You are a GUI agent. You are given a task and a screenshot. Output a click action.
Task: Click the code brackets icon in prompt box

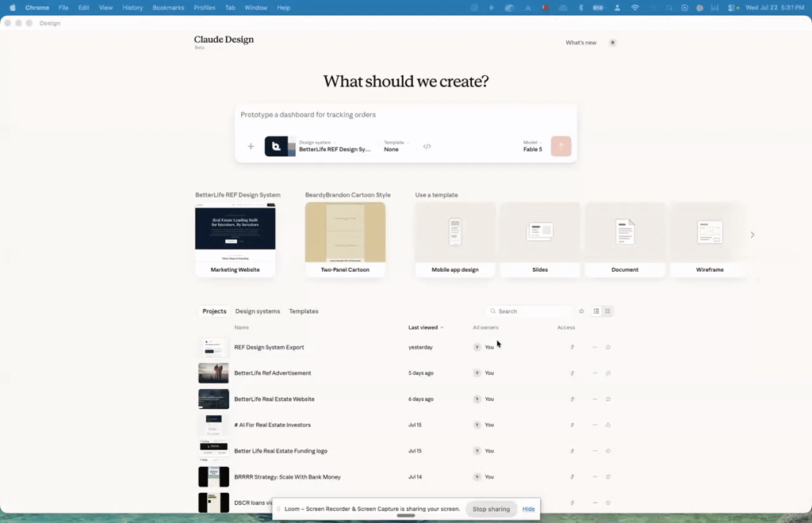(427, 147)
